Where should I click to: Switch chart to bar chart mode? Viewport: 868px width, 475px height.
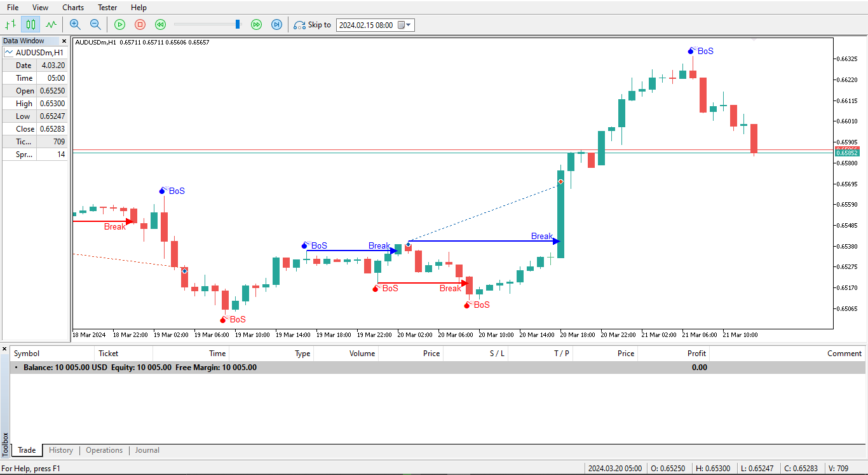[x=10, y=24]
